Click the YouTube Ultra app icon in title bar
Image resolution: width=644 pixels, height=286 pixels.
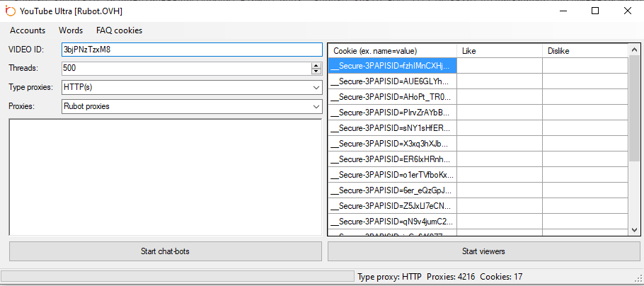[10, 11]
